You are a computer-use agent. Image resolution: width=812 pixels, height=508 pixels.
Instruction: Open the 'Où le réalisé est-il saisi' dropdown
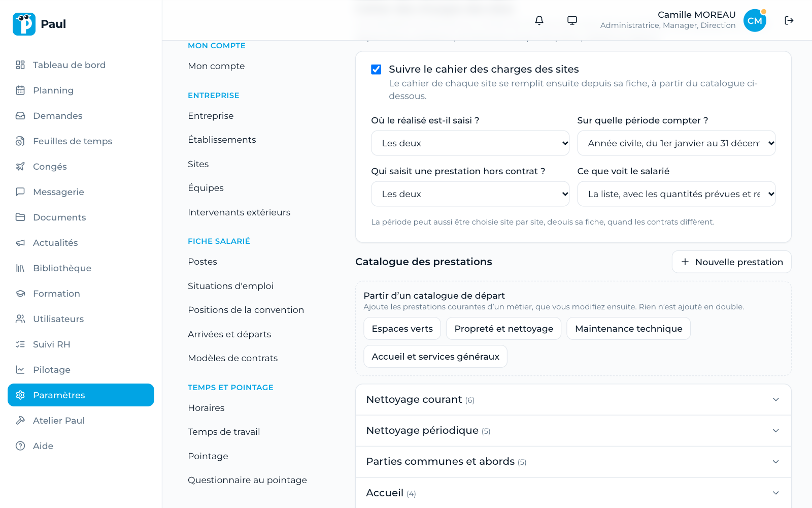[x=470, y=143]
